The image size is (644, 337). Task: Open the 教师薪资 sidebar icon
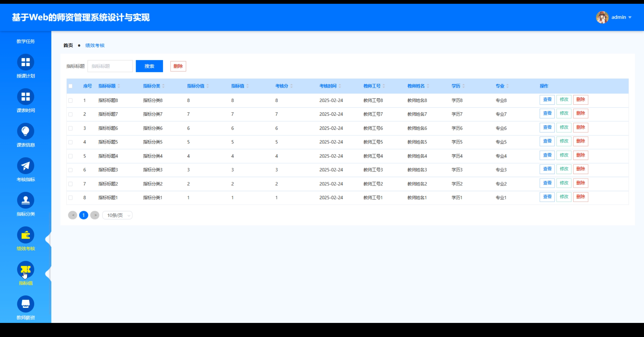25,304
